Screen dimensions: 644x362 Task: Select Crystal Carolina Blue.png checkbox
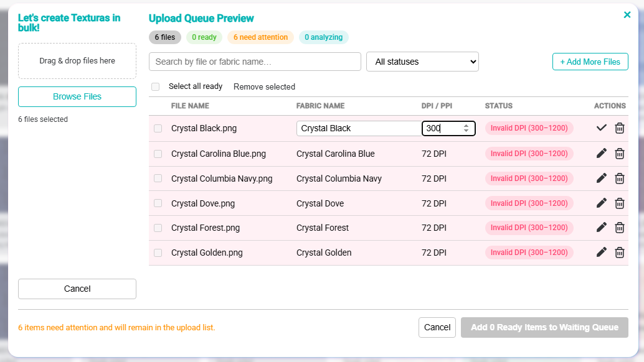158,154
